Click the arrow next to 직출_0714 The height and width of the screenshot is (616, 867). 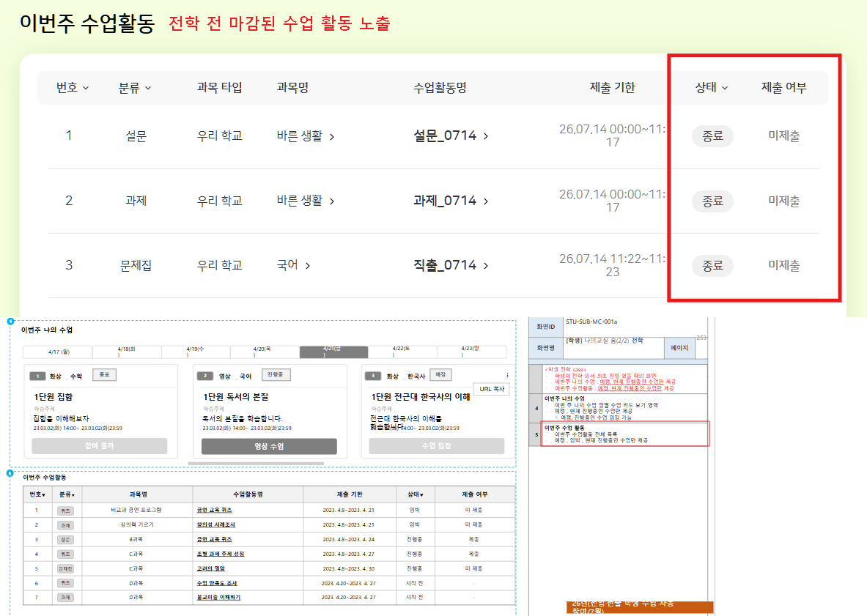486,266
